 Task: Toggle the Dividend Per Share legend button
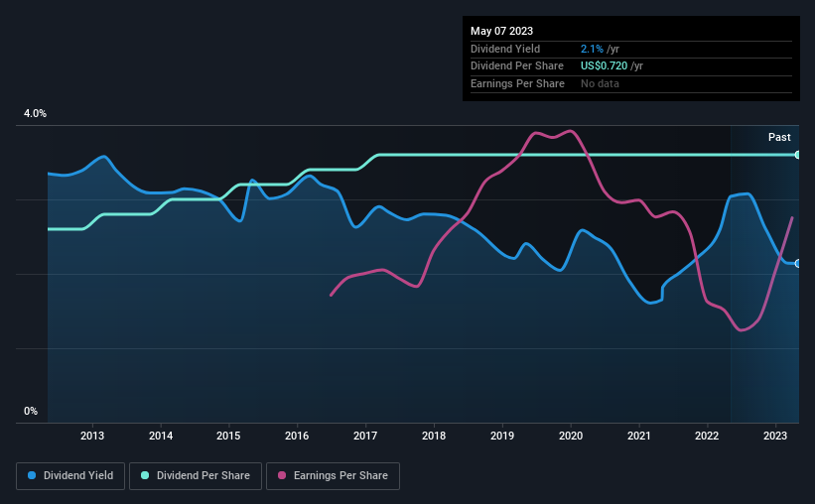pos(196,476)
